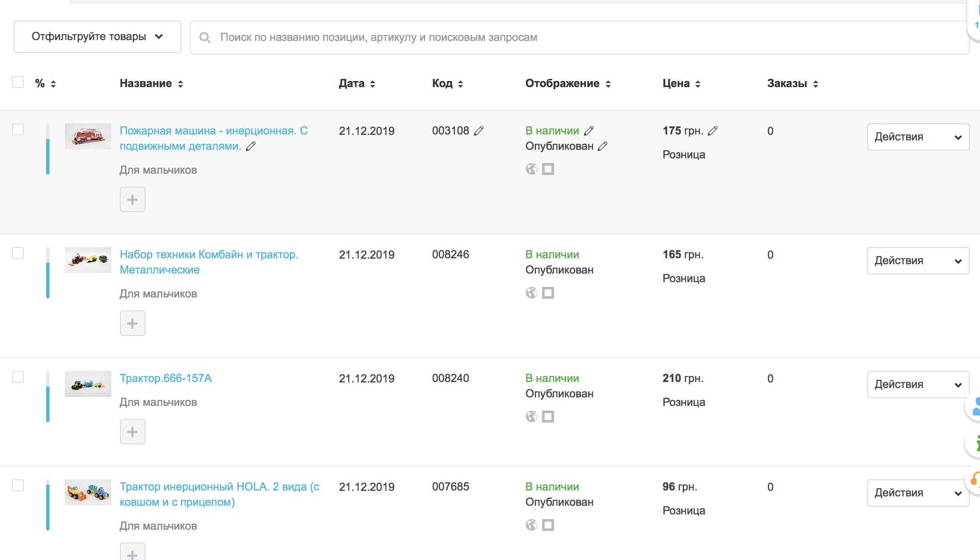Open Трактор.666-157А product link
Image resolution: width=980 pixels, height=560 pixels.
(x=166, y=378)
